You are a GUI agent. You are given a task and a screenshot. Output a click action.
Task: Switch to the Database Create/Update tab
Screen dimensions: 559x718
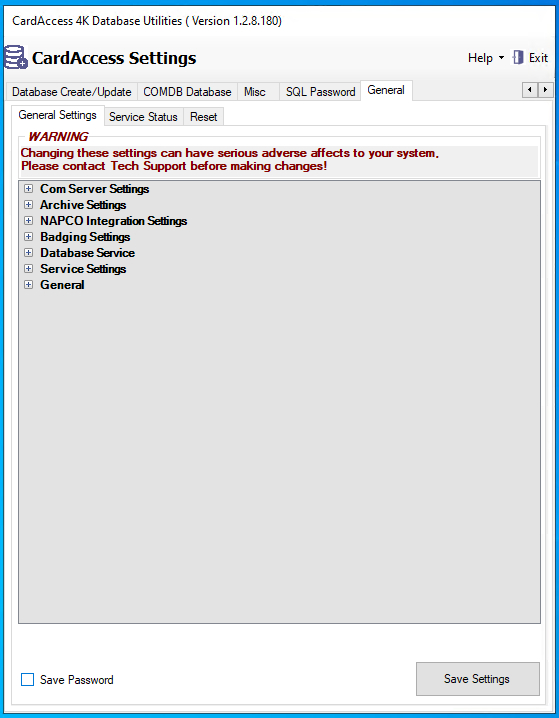[71, 92]
